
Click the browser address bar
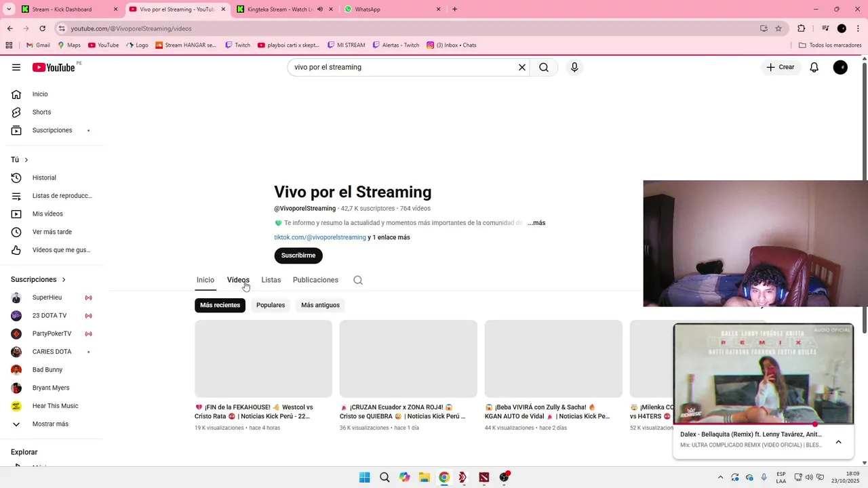(x=407, y=28)
